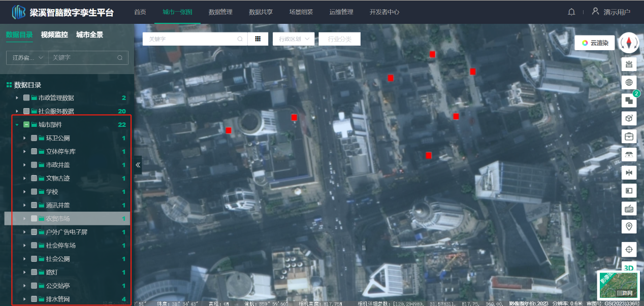
Task: Open the notification bell
Action: [571, 12]
